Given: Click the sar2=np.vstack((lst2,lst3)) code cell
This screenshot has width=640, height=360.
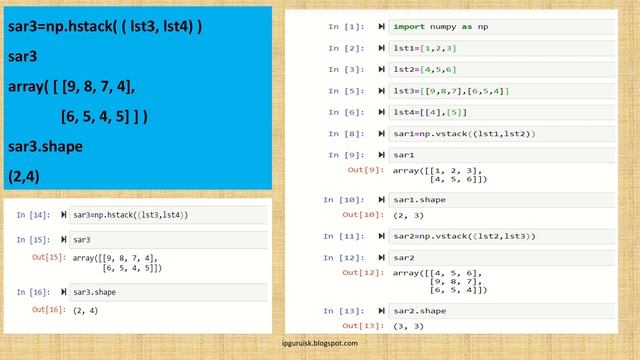Looking at the screenshot, I should [x=502, y=236].
